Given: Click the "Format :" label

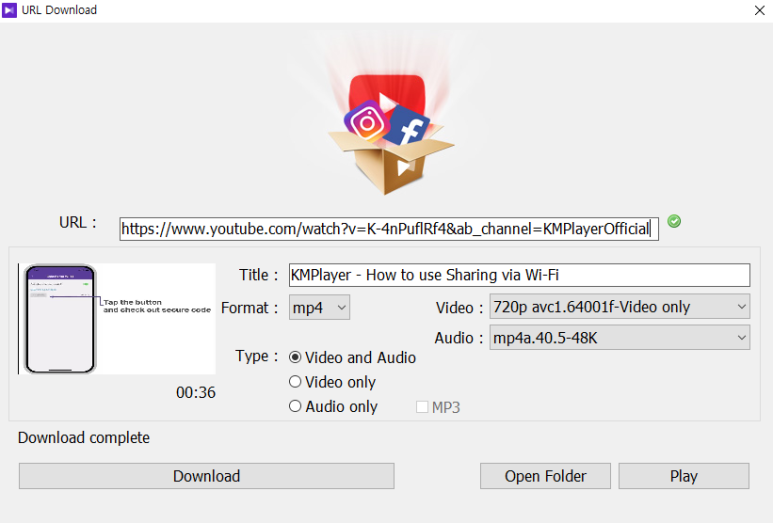Looking at the screenshot, I should point(250,308).
